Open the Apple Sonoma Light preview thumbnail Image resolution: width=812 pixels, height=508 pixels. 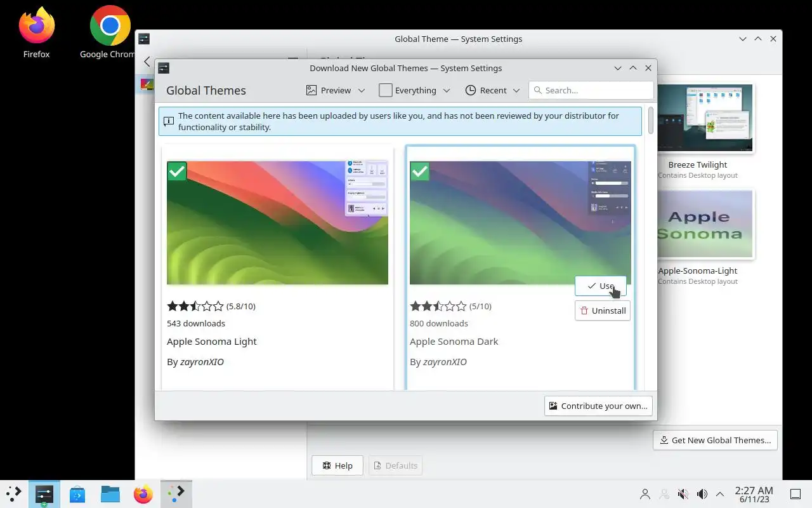[x=277, y=223]
